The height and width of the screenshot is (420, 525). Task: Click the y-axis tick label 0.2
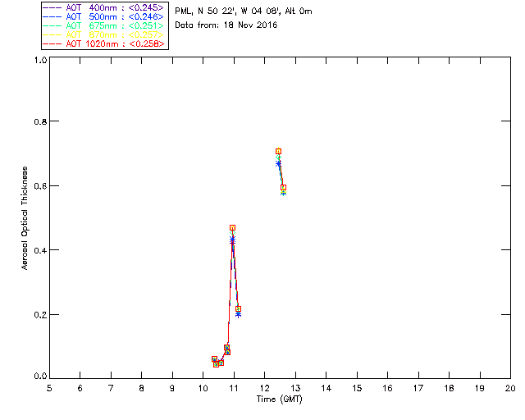pos(40,315)
